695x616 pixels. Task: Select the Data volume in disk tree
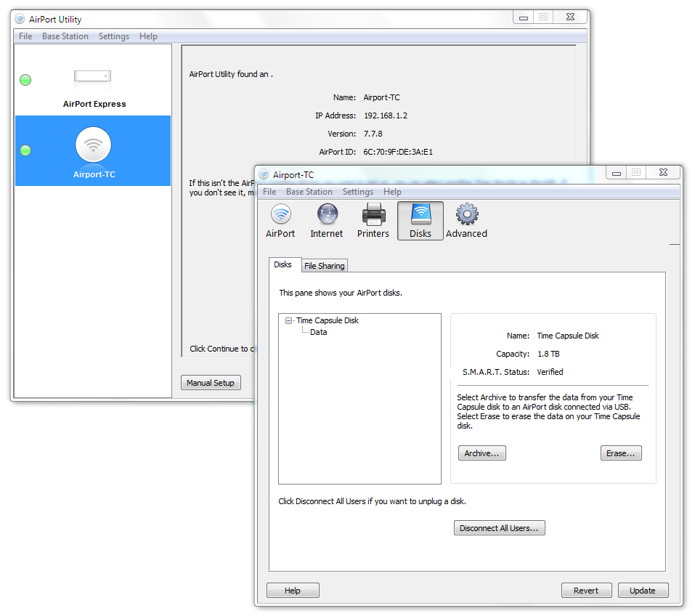[x=318, y=332]
